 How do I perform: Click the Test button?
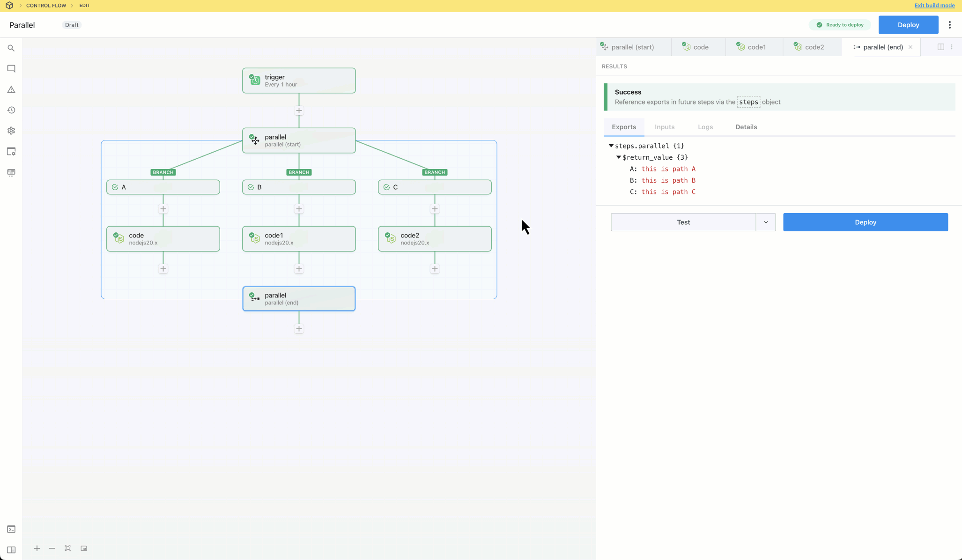(683, 222)
